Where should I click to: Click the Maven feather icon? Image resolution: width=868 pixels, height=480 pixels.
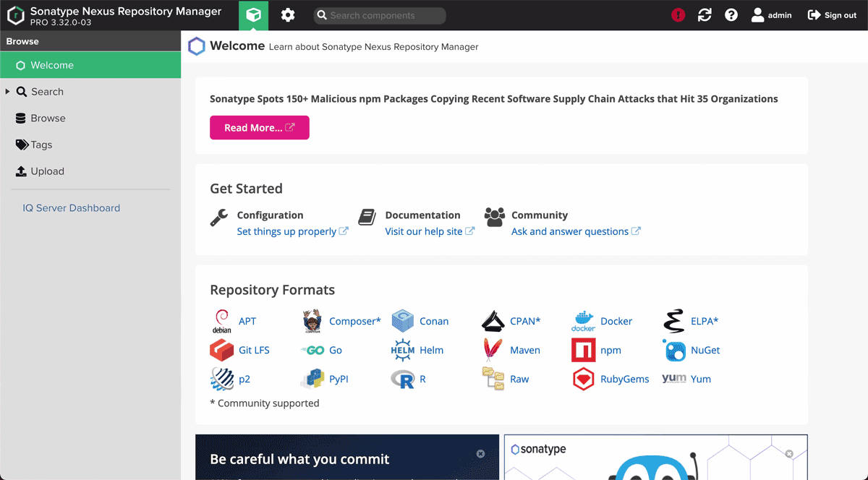493,350
